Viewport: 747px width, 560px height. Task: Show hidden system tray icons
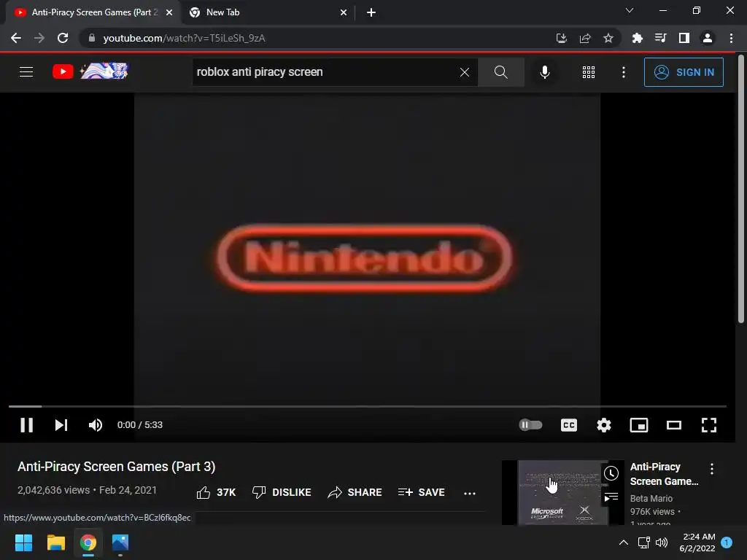pos(623,542)
